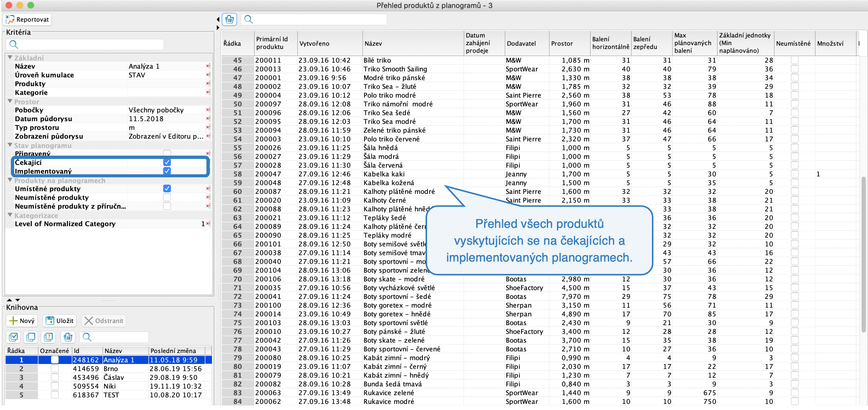This screenshot has height=410, width=868.
Task: Clear the Zobrazení půdorysu criterion icon
Action: tap(208, 136)
